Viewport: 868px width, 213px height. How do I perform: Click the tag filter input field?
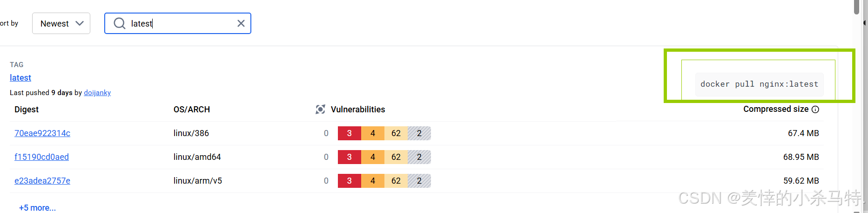(182, 23)
